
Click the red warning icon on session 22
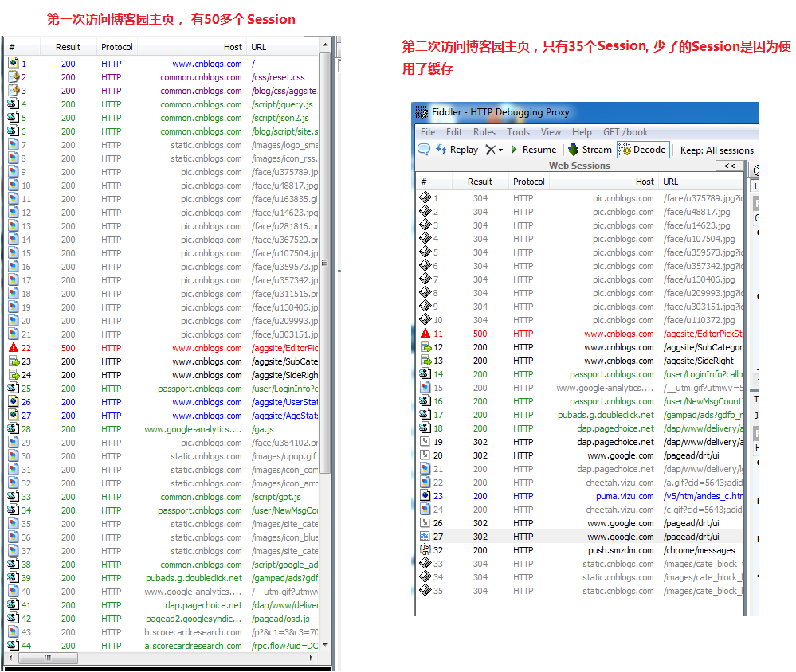coord(14,348)
